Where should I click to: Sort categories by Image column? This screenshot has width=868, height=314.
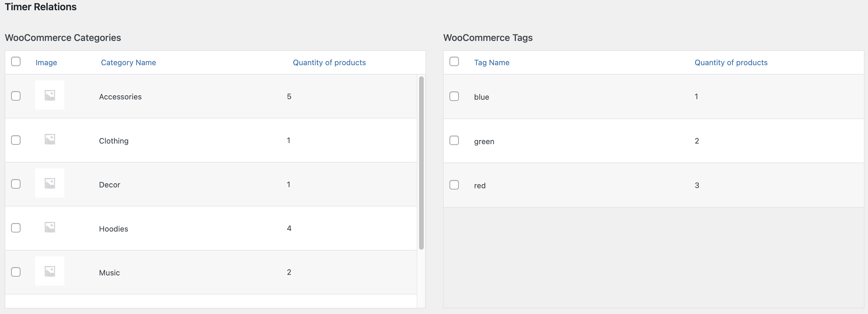pyautogui.click(x=46, y=63)
